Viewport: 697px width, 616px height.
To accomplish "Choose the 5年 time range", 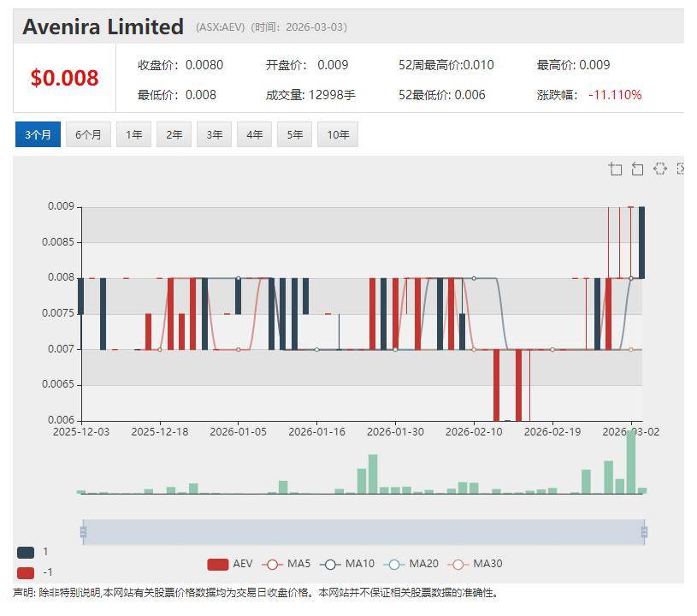I will point(294,134).
